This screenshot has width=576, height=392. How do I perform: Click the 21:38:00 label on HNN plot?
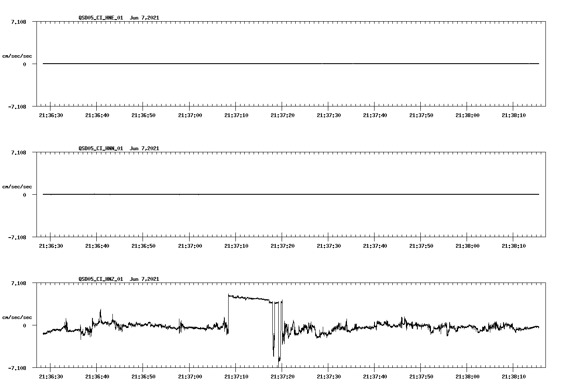pos(467,246)
